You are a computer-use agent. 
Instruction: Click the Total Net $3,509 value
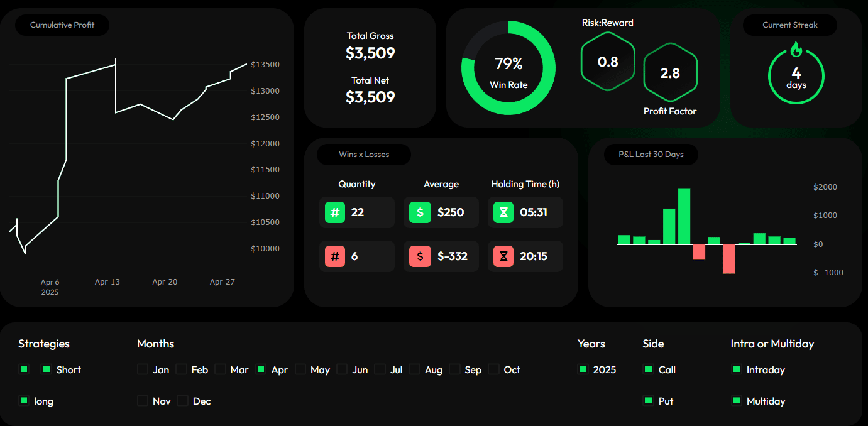[x=370, y=97]
